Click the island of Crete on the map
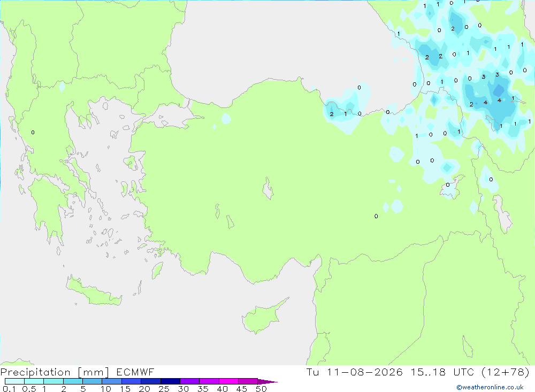 click(x=94, y=291)
